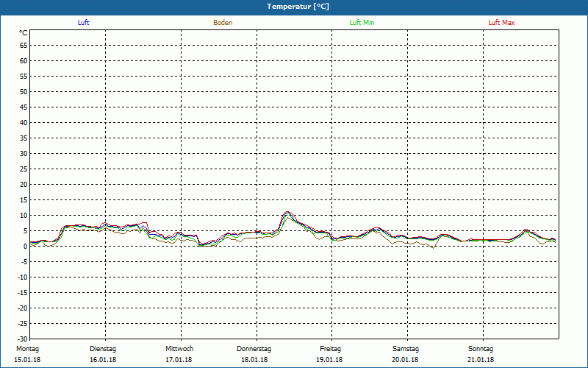
Task: Click the 'Dienstag' day label
Action: [103, 349]
